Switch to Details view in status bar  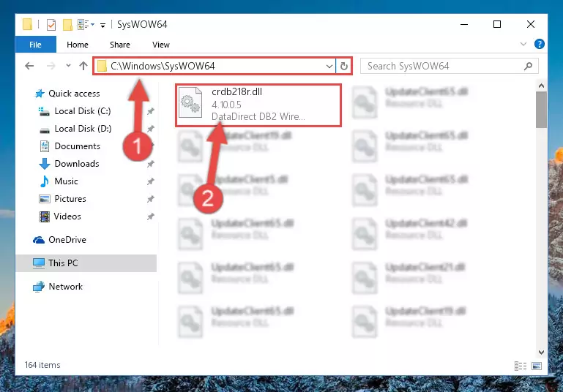click(x=521, y=366)
